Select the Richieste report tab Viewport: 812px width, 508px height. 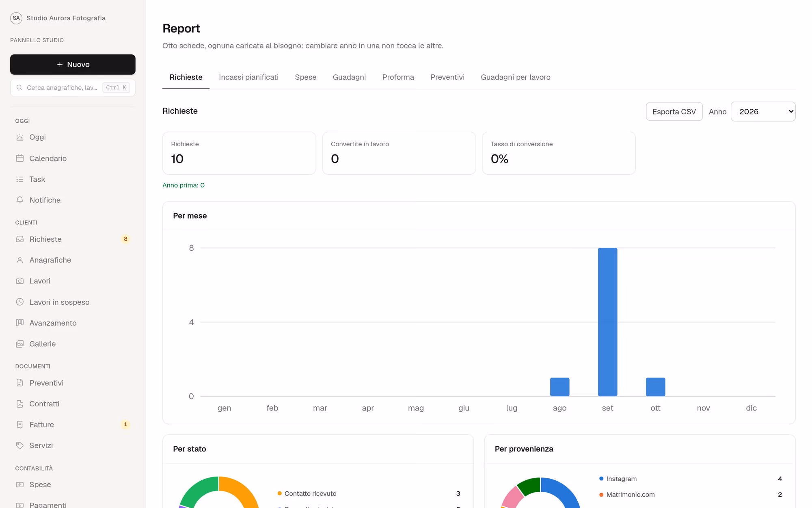186,77
